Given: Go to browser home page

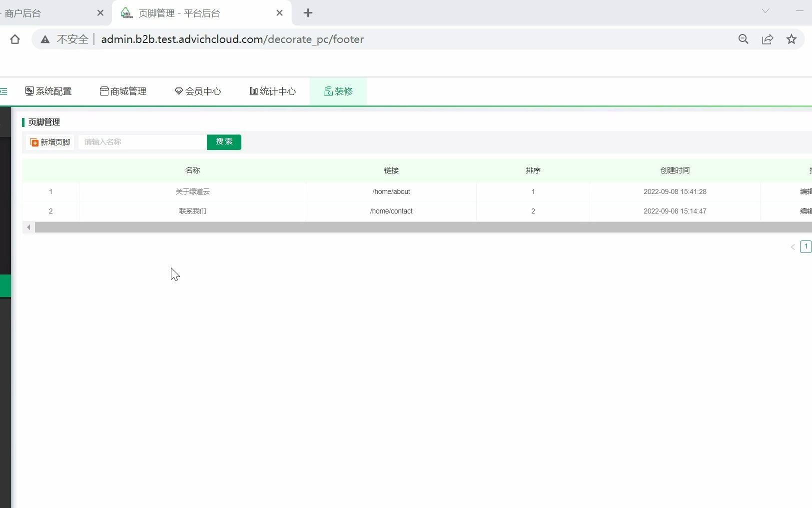Looking at the screenshot, I should (15, 39).
